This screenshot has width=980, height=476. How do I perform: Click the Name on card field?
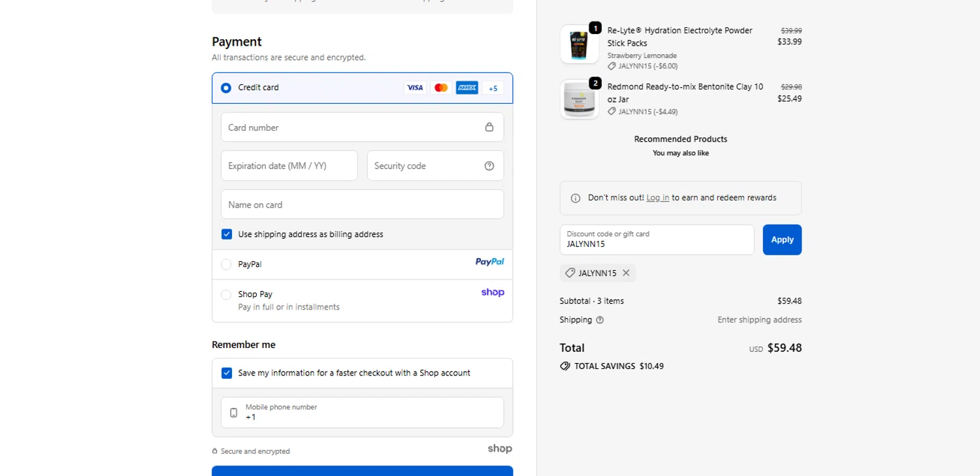pos(362,204)
